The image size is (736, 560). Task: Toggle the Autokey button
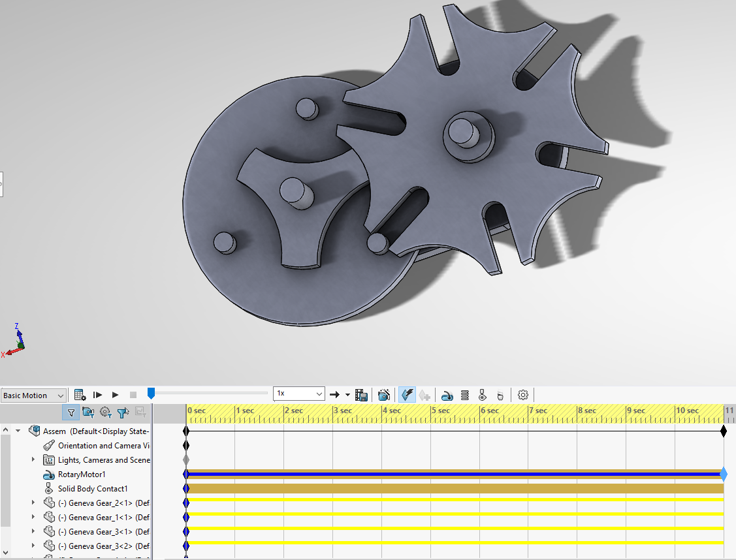tap(407, 395)
